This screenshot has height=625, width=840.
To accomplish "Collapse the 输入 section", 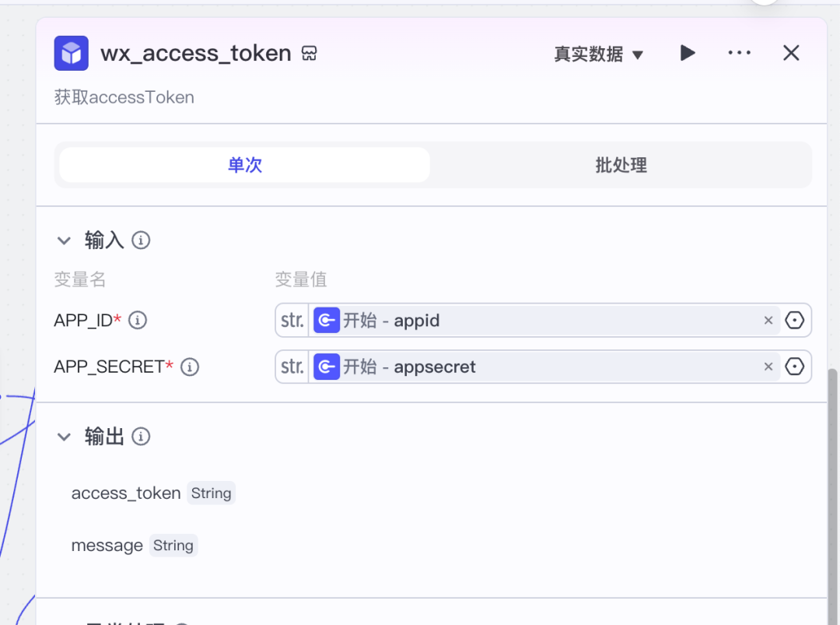I will [64, 241].
